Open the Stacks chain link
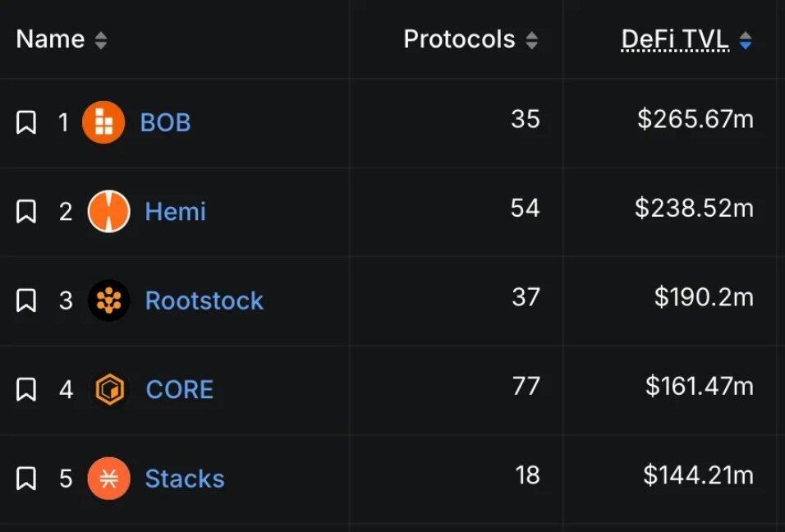This screenshot has height=532, width=785. (x=184, y=479)
